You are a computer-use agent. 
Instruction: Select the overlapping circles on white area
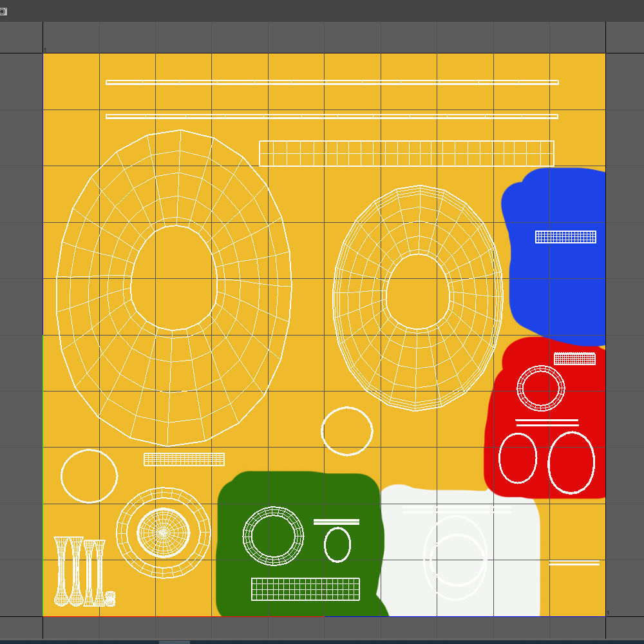[x=455, y=558]
